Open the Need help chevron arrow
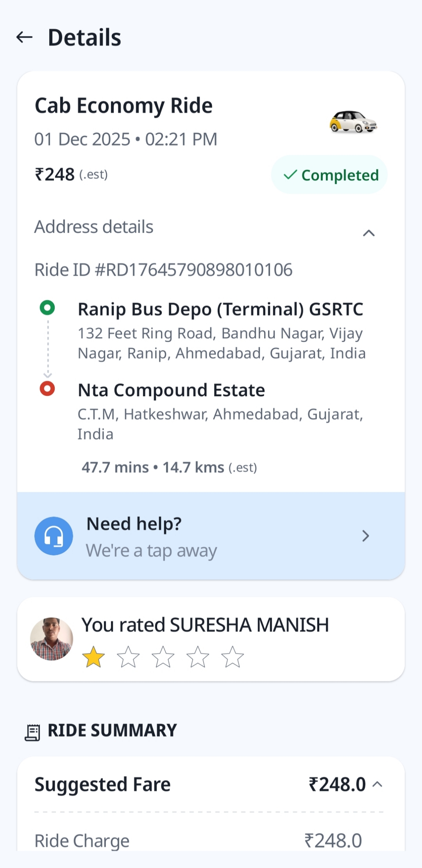422x868 pixels. (365, 536)
